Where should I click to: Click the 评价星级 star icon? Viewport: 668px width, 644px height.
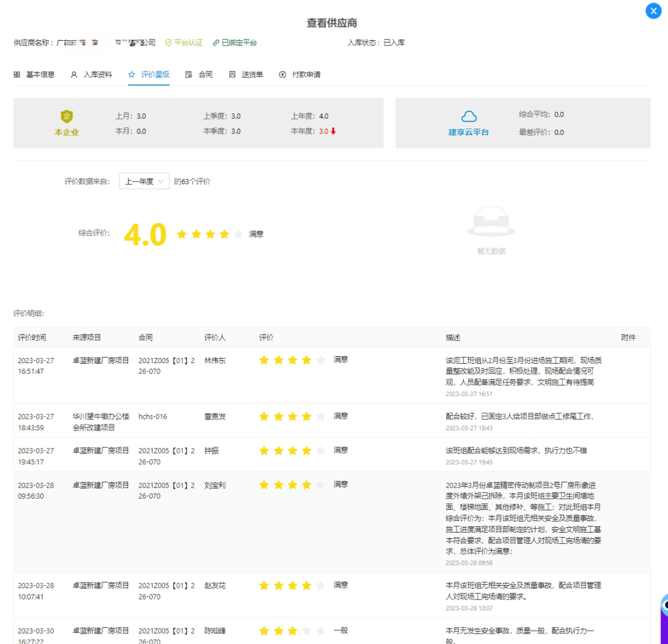tap(131, 74)
